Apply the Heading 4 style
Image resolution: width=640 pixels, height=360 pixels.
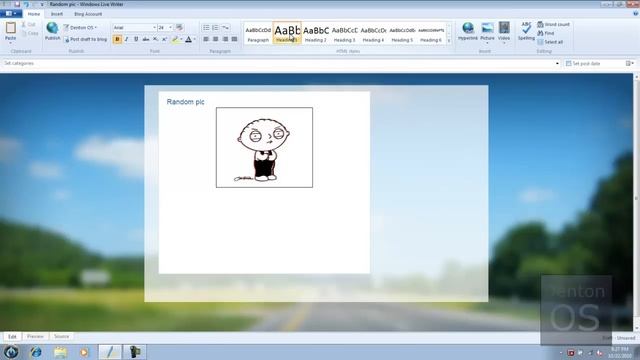tap(373, 33)
